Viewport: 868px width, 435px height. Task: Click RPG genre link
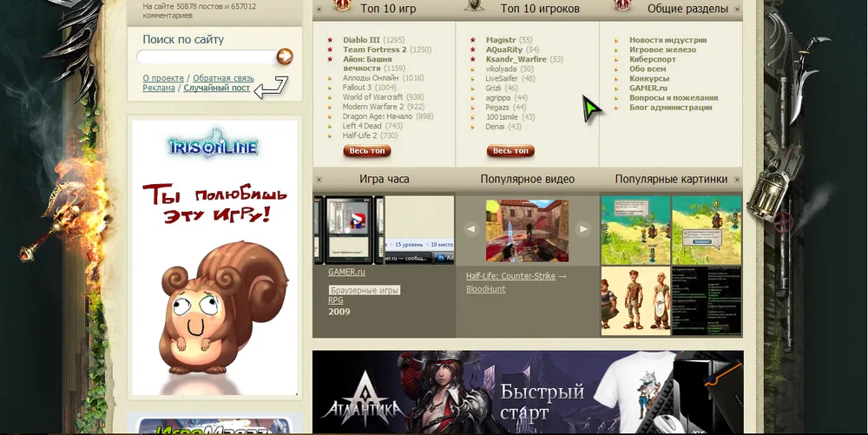[x=335, y=300]
